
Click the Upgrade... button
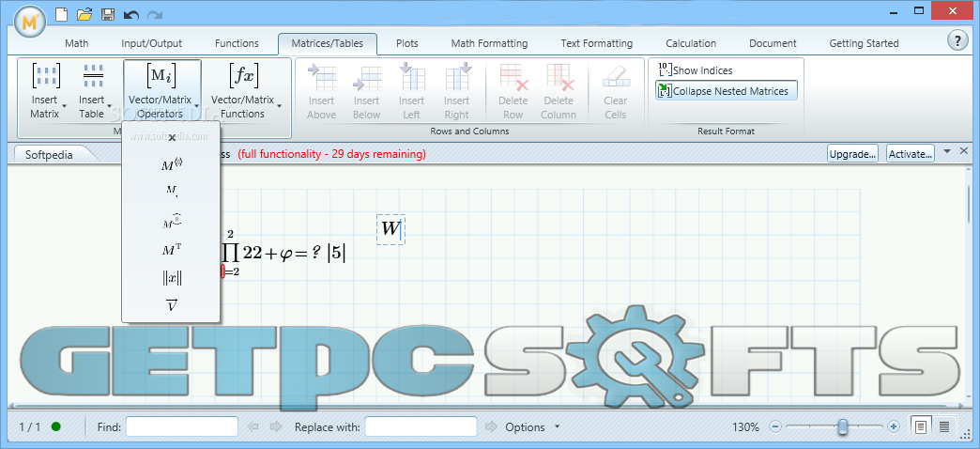click(x=853, y=153)
